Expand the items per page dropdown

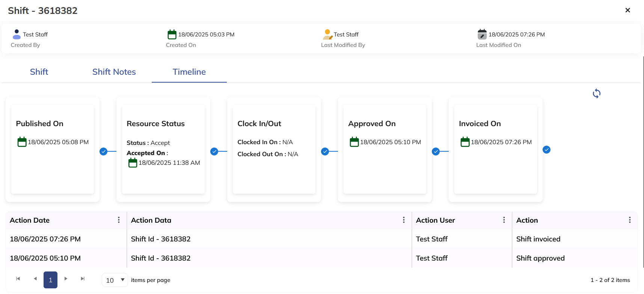click(x=115, y=280)
